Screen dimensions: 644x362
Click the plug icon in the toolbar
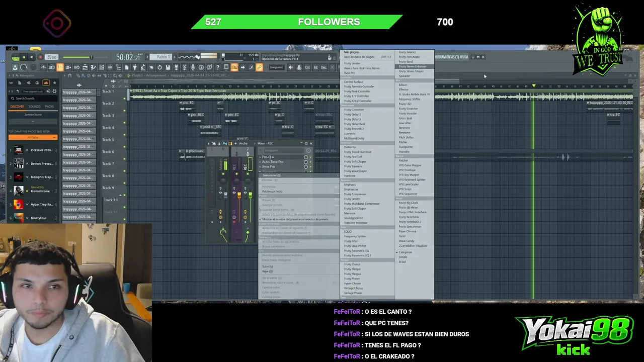coord(135,67)
